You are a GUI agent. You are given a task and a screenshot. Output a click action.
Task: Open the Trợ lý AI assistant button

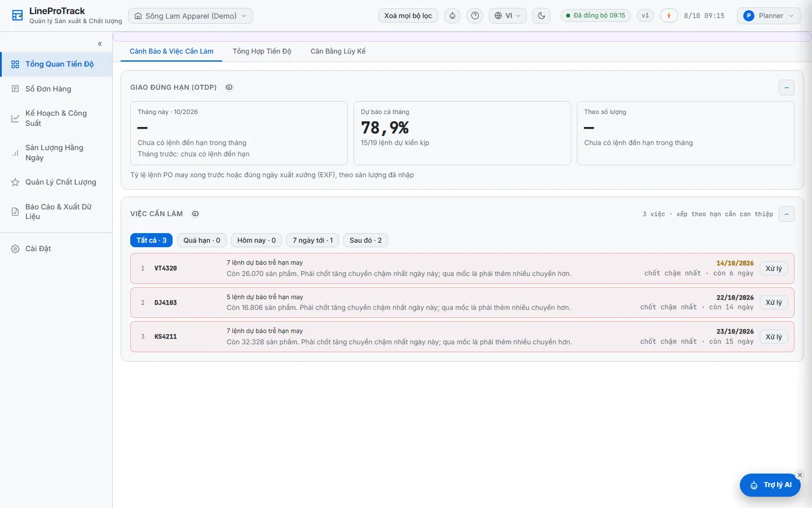pyautogui.click(x=770, y=485)
